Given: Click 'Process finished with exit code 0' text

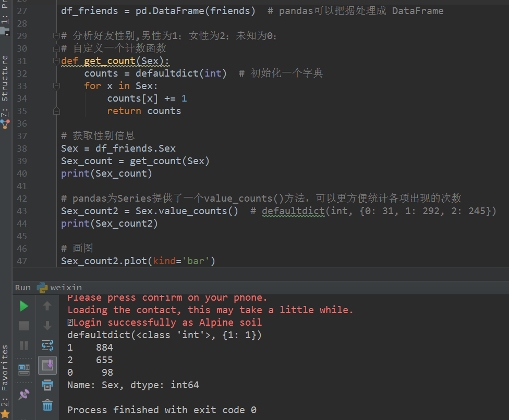Looking at the screenshot, I should (x=162, y=410).
